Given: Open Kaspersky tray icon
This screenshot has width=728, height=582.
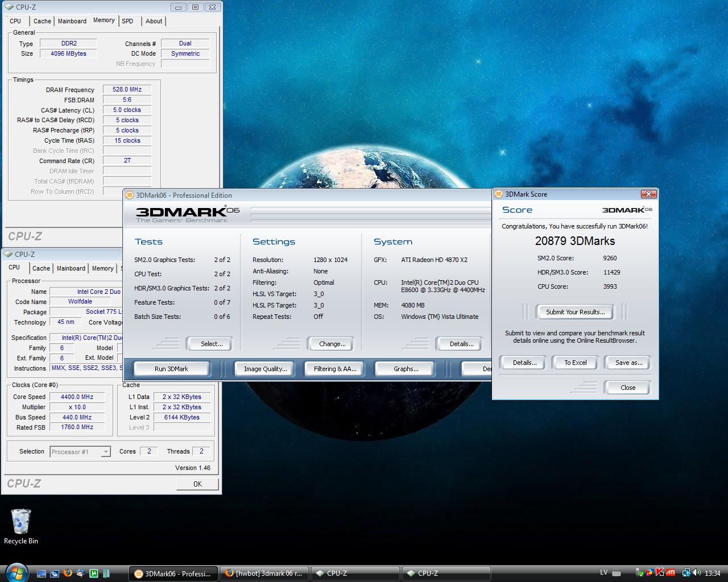Looking at the screenshot, I should [660, 573].
